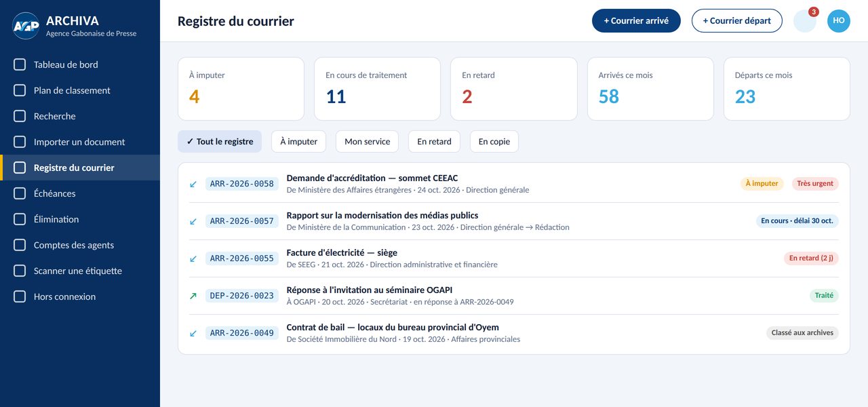
Task: Open the En cours de traitement card
Action: (x=377, y=89)
